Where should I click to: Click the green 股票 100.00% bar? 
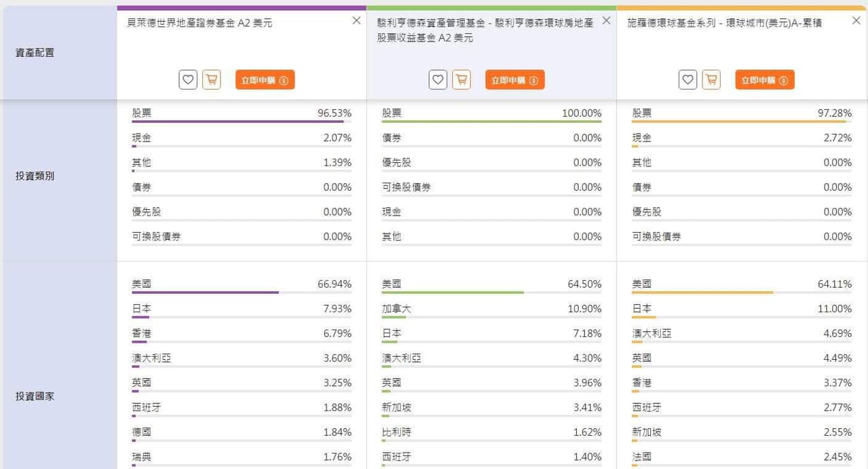pyautogui.click(x=491, y=122)
